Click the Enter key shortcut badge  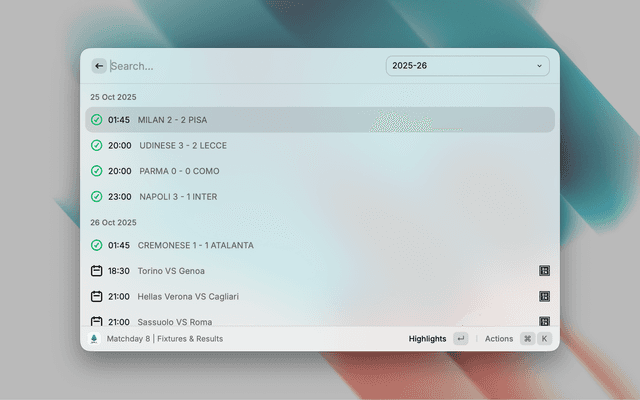point(460,339)
